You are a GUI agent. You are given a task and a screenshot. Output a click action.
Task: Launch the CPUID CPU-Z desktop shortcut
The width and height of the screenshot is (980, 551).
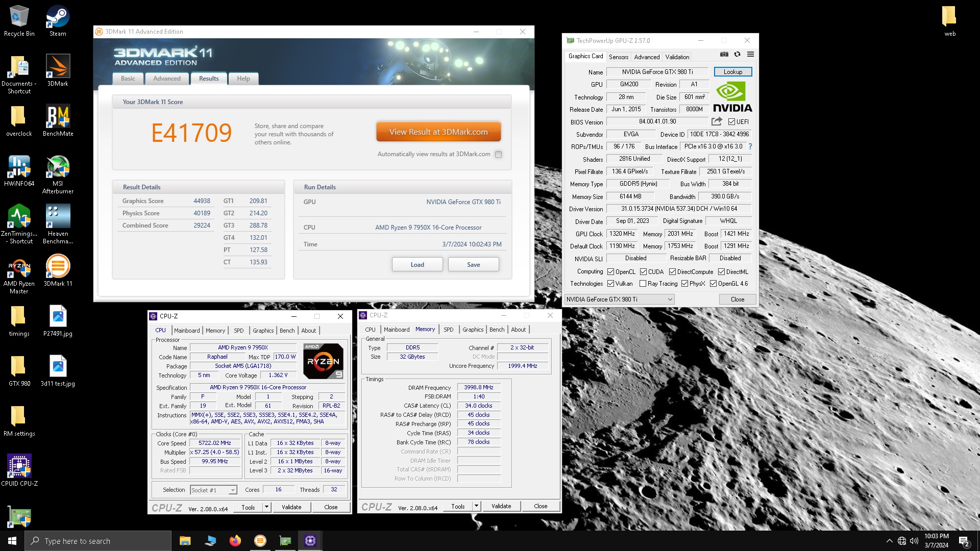[19, 470]
